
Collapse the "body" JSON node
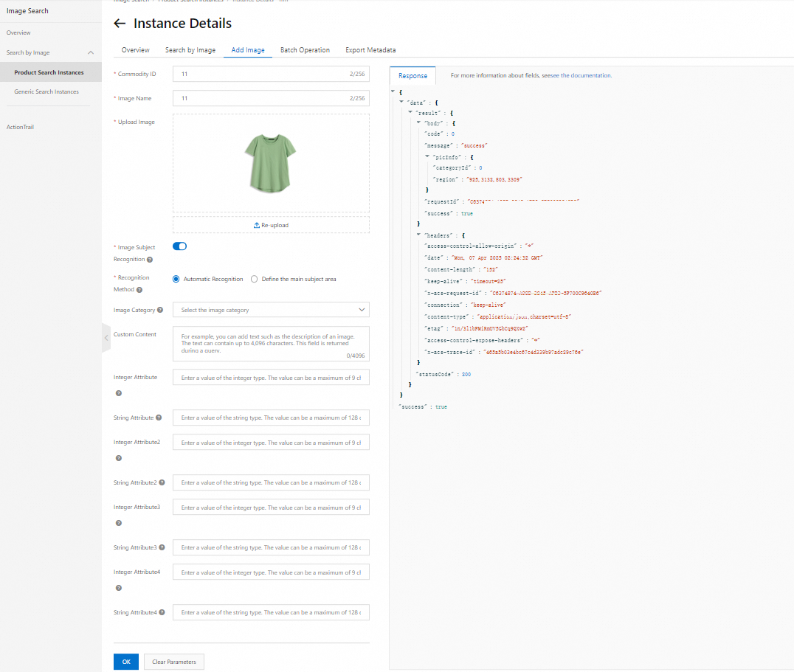(x=419, y=122)
